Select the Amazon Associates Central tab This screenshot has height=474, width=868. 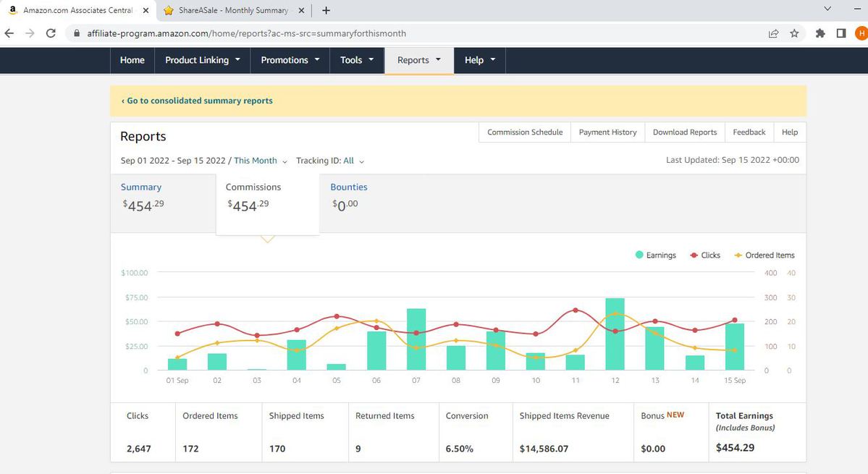(x=77, y=11)
